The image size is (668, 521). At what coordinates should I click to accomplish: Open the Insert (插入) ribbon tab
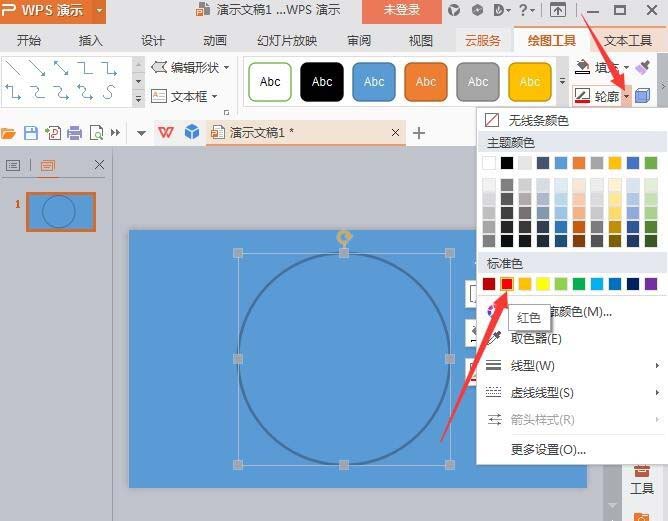click(x=90, y=40)
